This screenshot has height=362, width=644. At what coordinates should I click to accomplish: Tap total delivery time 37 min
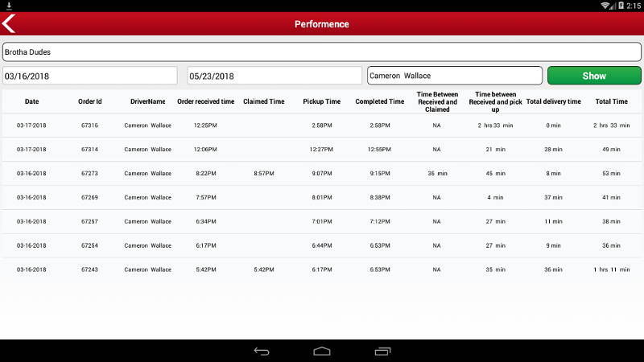(x=553, y=197)
